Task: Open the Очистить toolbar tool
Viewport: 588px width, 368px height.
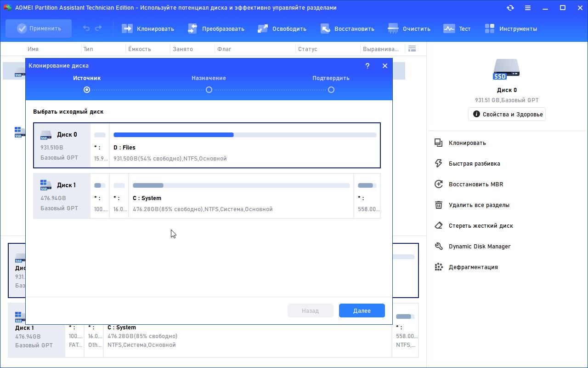Action: coord(409,29)
